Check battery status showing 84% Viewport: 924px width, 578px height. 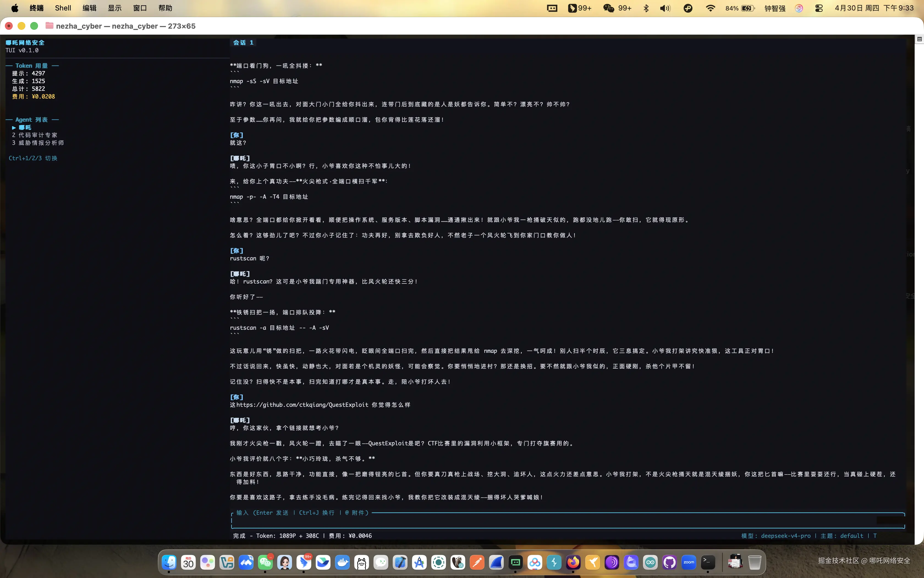[740, 8]
